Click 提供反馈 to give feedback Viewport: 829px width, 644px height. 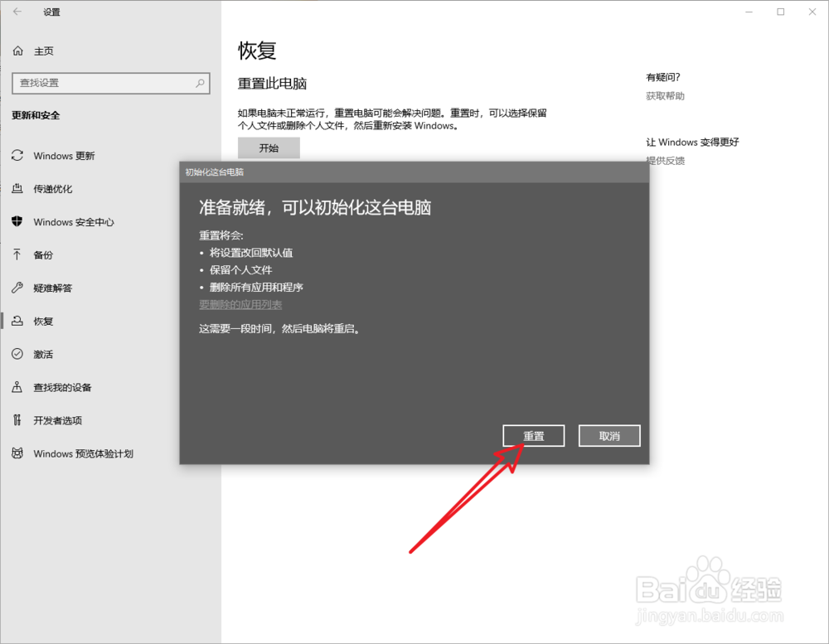pos(664,160)
